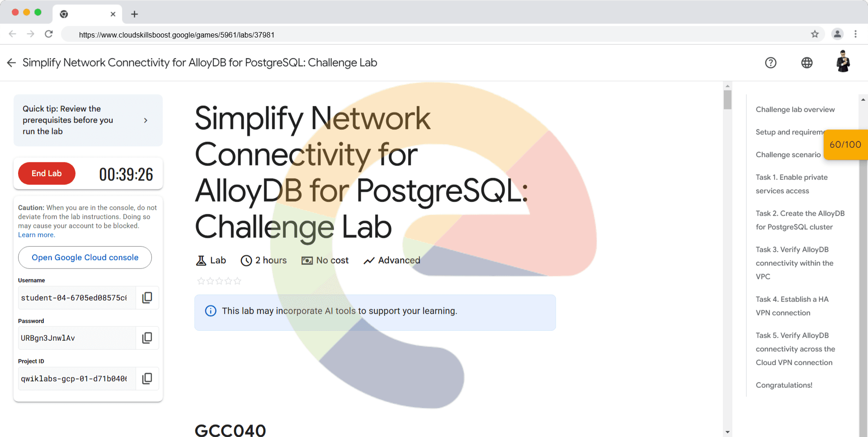Click the back arrow beside lab title

[12, 63]
